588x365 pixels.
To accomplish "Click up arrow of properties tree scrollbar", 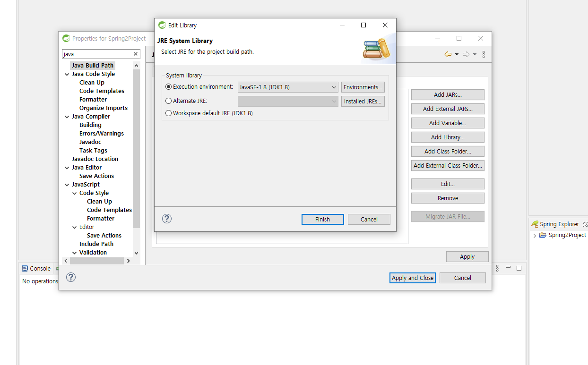I will click(x=137, y=66).
